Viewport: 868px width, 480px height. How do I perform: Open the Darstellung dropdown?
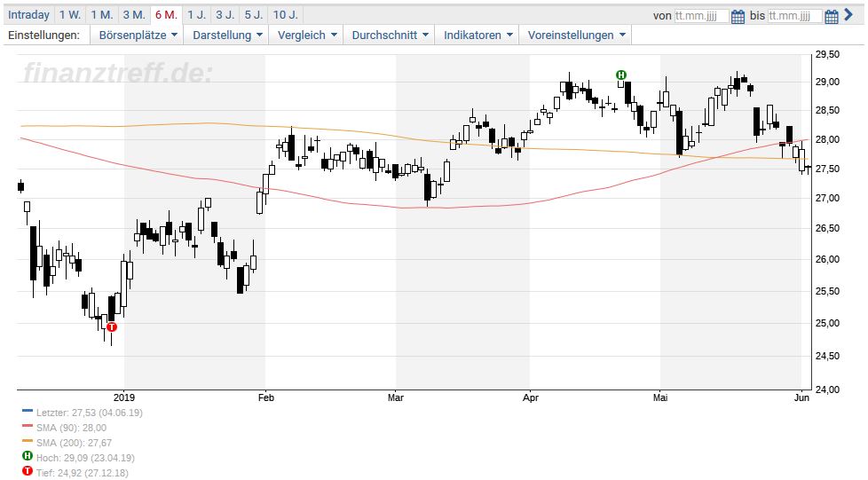tap(227, 35)
